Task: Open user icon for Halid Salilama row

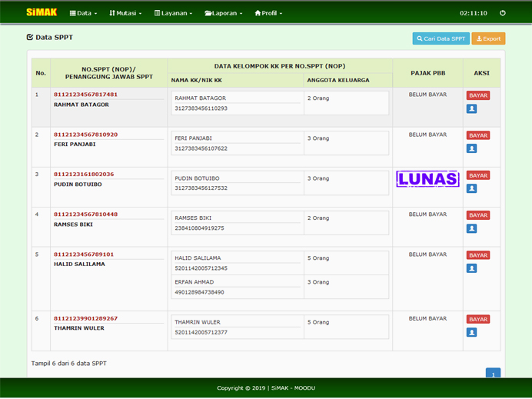Action: [472, 268]
